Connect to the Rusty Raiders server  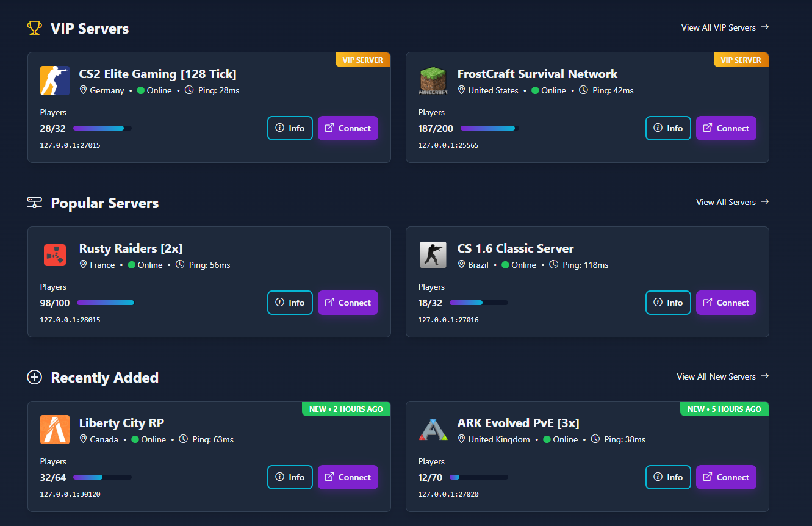pyautogui.click(x=348, y=303)
